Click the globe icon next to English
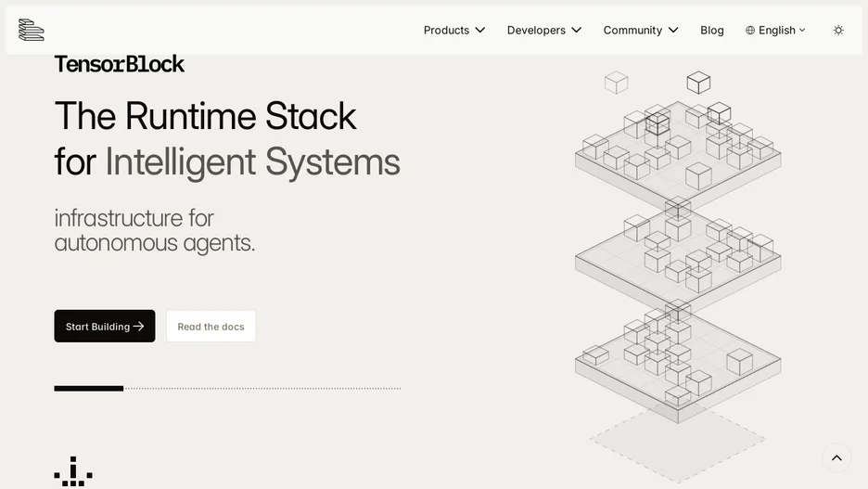This screenshot has width=868, height=489. point(750,30)
